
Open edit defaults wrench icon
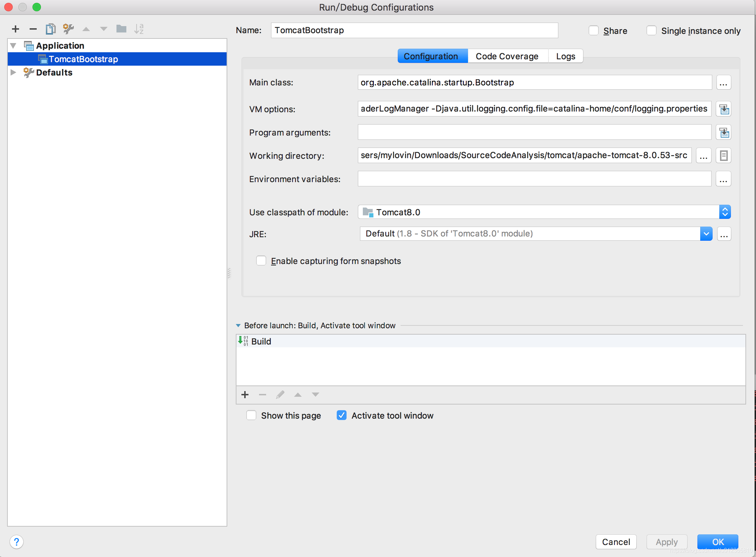(68, 29)
